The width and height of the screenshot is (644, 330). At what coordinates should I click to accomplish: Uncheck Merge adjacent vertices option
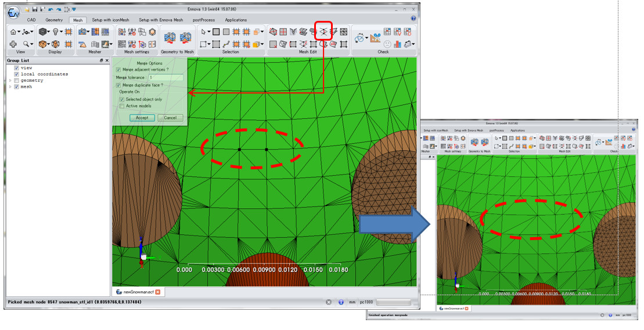[119, 70]
